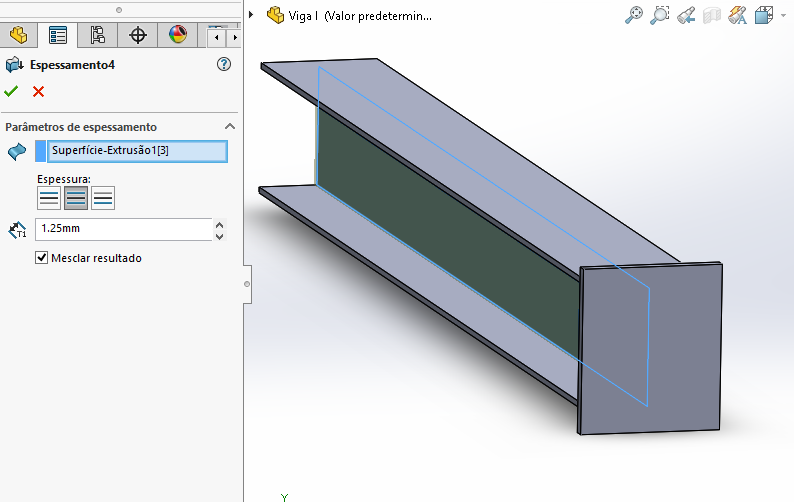
Task: Collapse the Parâmetros de espessamento section
Action: [230, 127]
